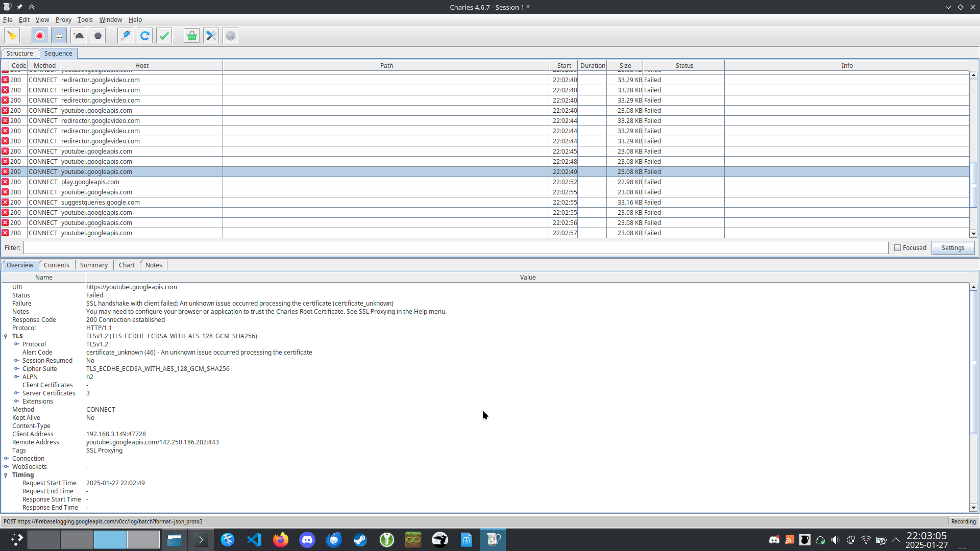The image size is (980, 551).
Task: Open Thunderbird from the taskbar
Action: pos(334,540)
